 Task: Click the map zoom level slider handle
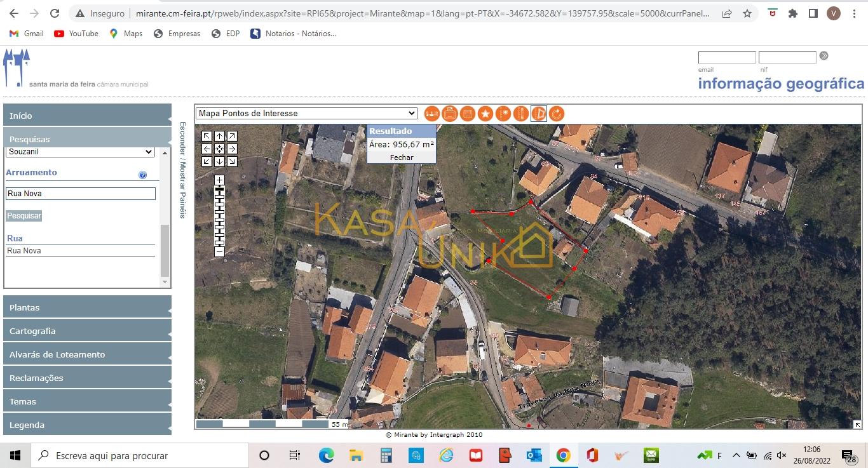click(x=219, y=189)
